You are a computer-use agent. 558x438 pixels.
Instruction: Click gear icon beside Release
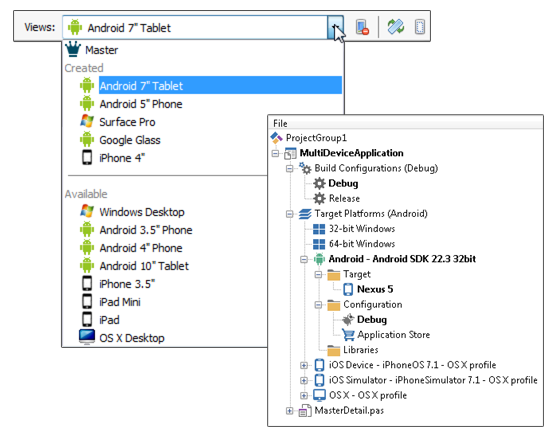pos(319,199)
